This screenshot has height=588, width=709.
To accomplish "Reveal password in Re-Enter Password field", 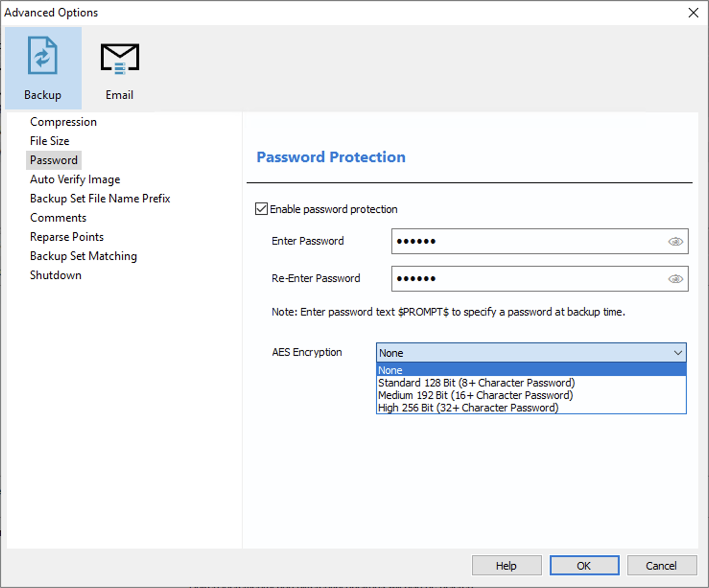I will (675, 279).
